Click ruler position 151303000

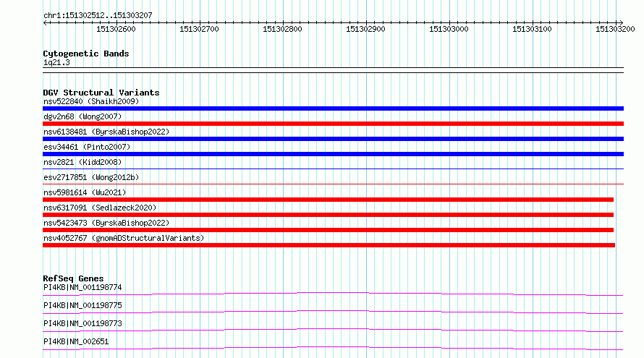coord(449,29)
